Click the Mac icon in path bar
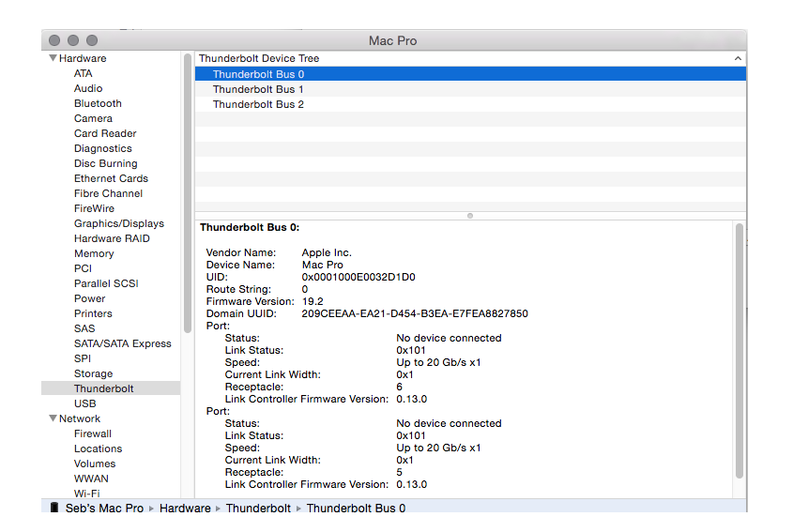 tap(54, 508)
